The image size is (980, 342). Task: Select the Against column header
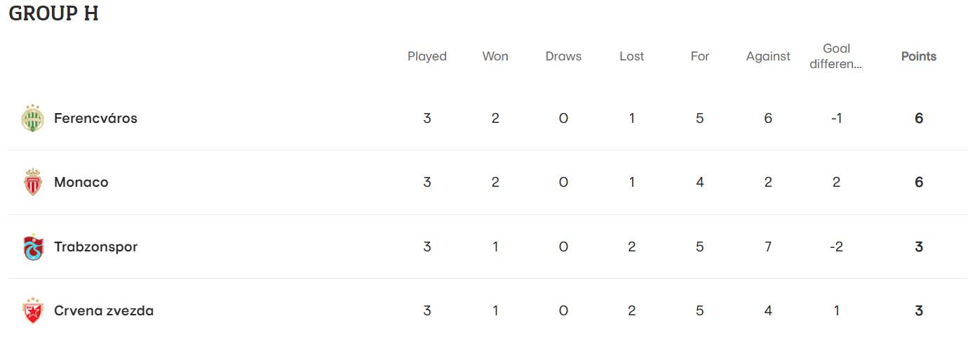[768, 56]
